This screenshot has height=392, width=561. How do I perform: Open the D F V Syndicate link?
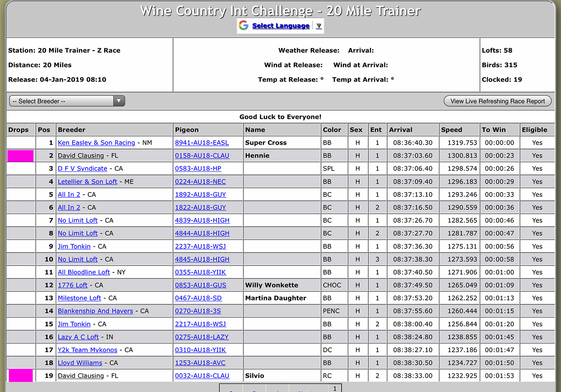(x=82, y=169)
